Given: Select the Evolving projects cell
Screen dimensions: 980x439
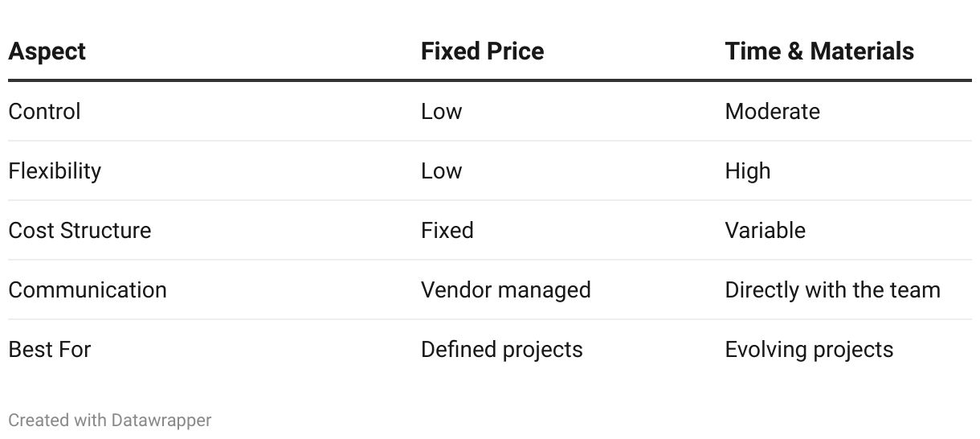Looking at the screenshot, I should click(809, 349).
